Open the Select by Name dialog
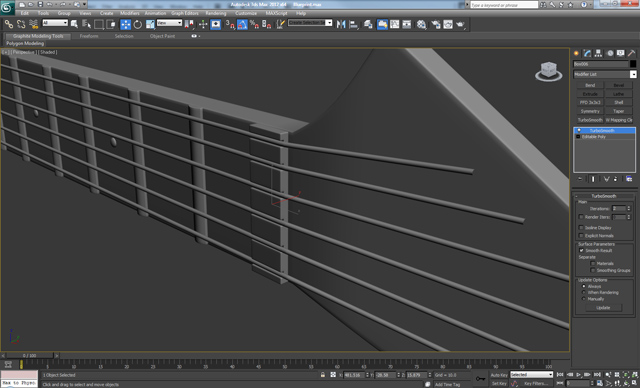The height and width of the screenshot is (388, 640). click(x=87, y=24)
